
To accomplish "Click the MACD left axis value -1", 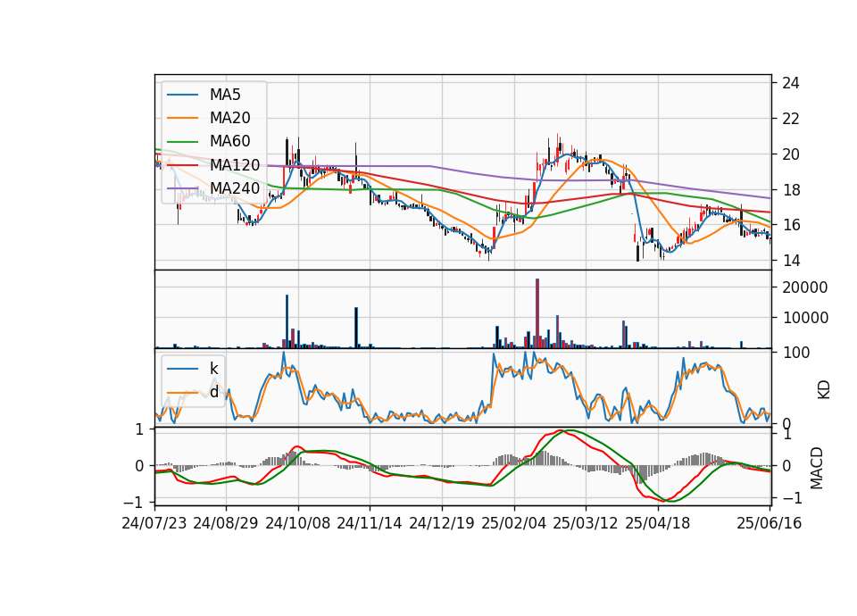I will point(133,503).
